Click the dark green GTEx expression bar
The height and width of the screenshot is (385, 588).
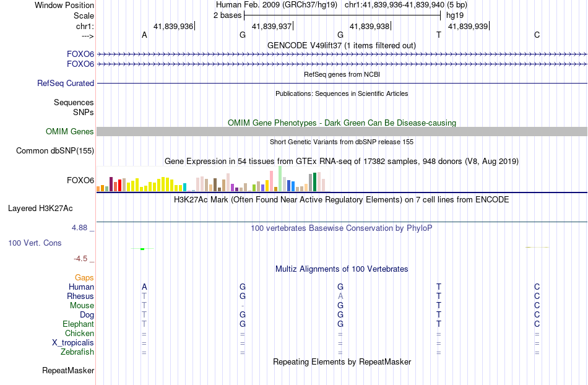(314, 182)
